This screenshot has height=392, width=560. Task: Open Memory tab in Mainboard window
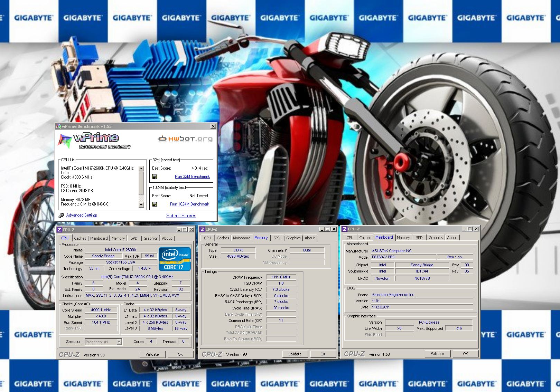pyautogui.click(x=403, y=238)
